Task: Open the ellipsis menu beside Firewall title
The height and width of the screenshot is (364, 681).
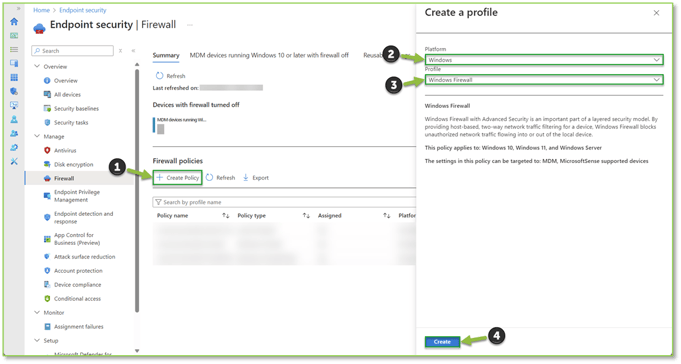Action: click(190, 25)
